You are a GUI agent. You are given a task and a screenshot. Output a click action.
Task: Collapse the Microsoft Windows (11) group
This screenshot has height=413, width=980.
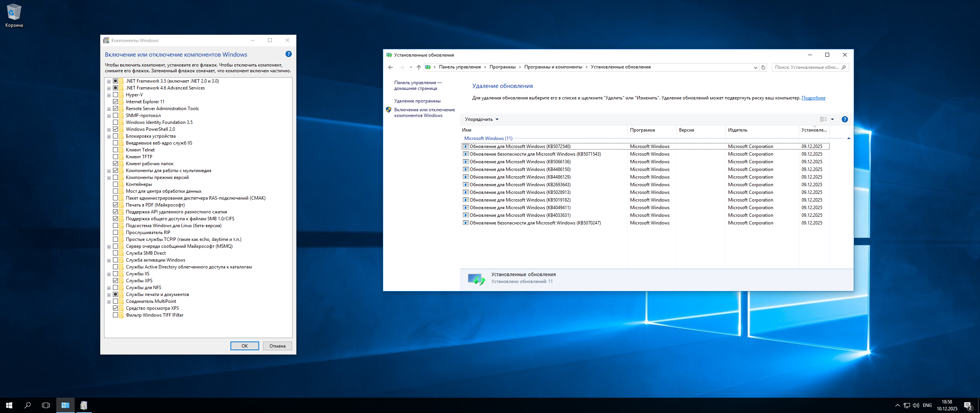coord(849,138)
